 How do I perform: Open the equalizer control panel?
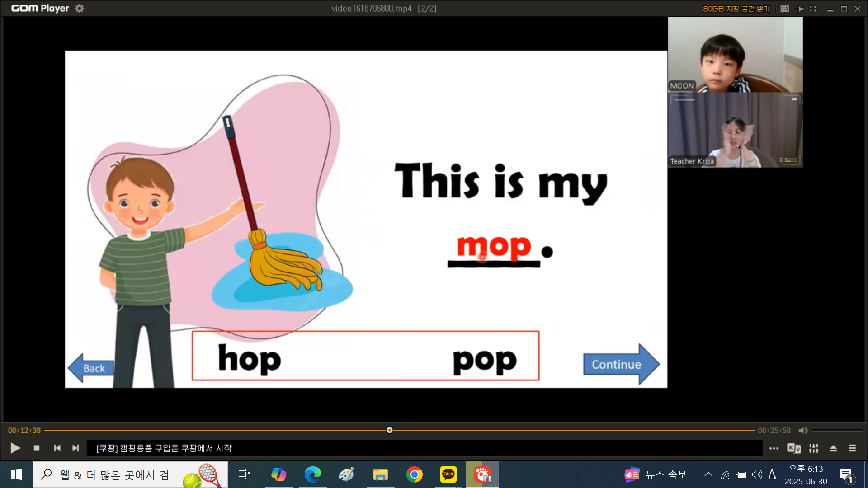point(814,448)
